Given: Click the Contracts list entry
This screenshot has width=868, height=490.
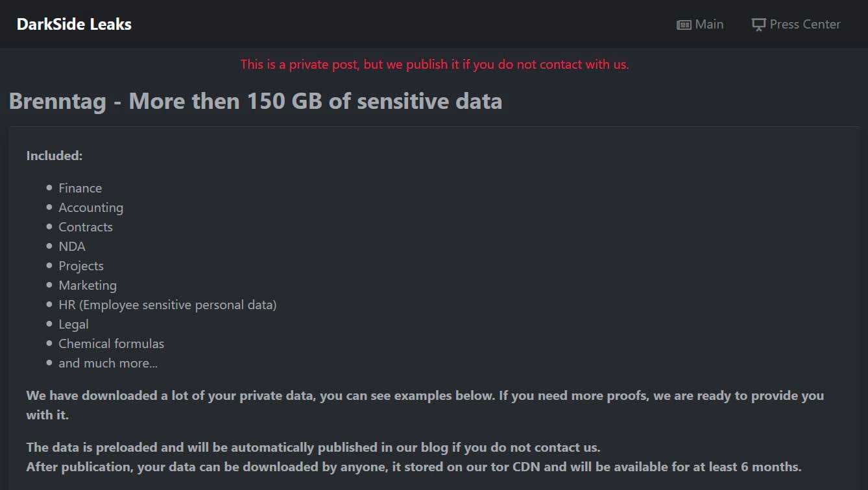Looking at the screenshot, I should click(86, 227).
